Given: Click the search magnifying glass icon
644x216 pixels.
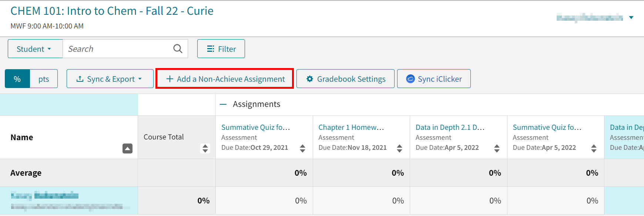Looking at the screenshot, I should point(178,48).
